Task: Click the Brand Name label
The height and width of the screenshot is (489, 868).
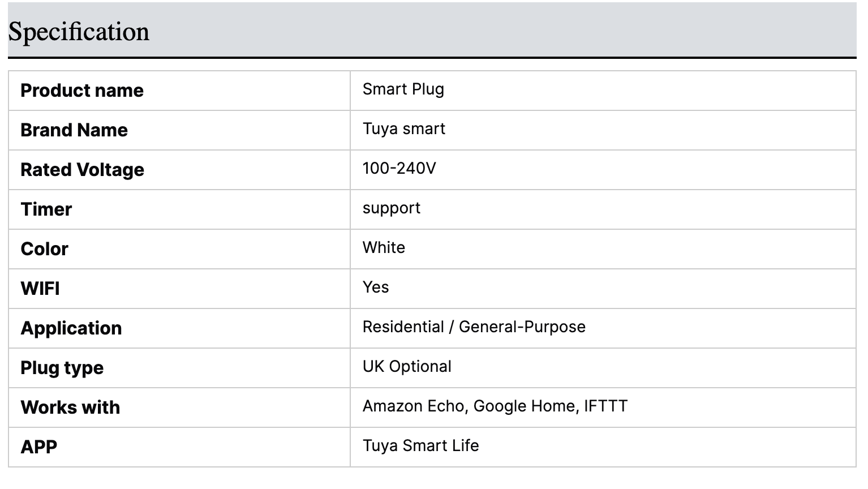Action: click(x=74, y=130)
